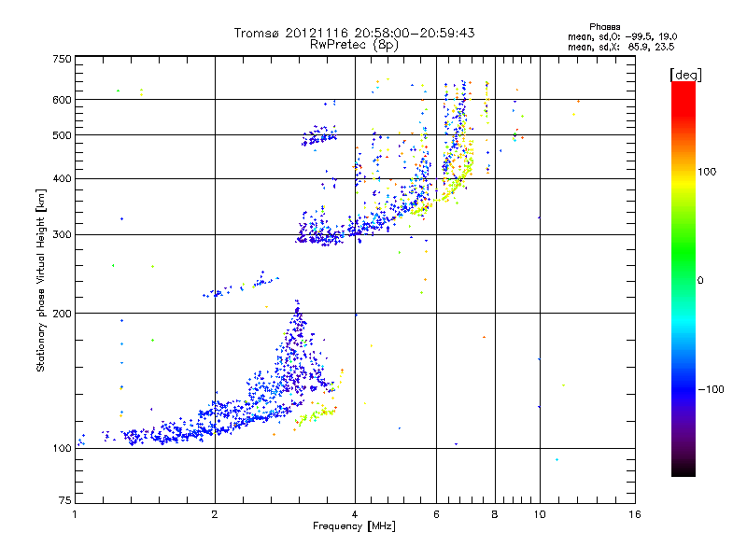The height and width of the screenshot is (560, 747).
Task: Click the y-axis tick label "500"
Action: pyautogui.click(x=62, y=135)
